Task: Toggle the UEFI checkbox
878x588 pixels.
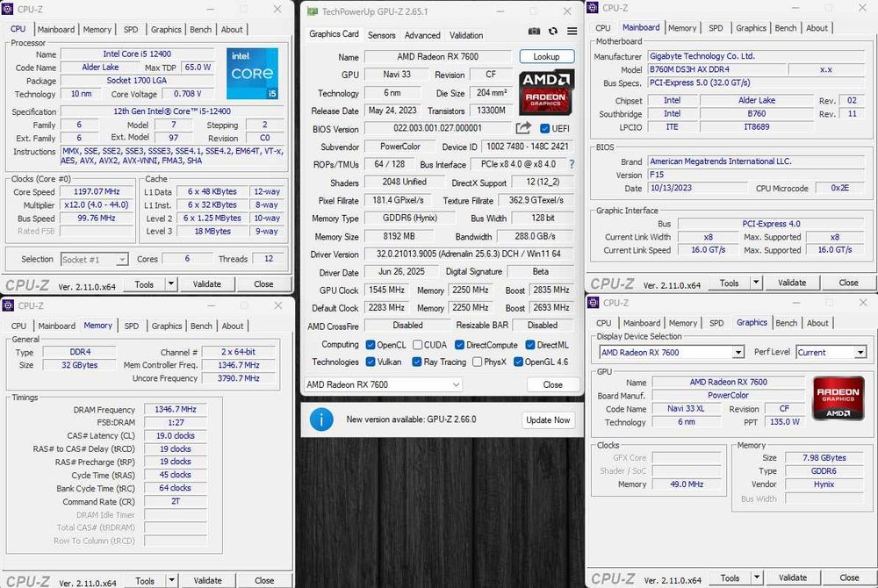Action: pos(545,129)
